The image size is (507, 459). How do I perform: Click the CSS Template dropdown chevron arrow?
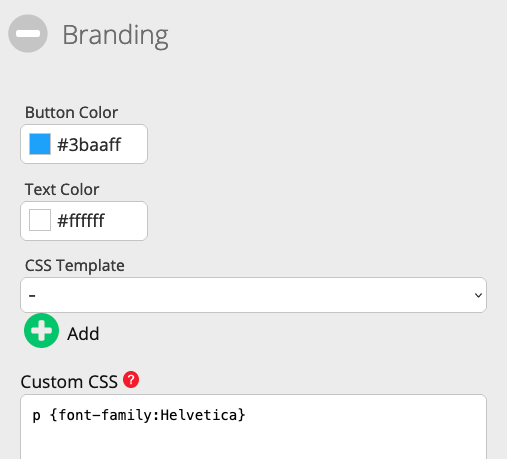pyautogui.click(x=478, y=295)
